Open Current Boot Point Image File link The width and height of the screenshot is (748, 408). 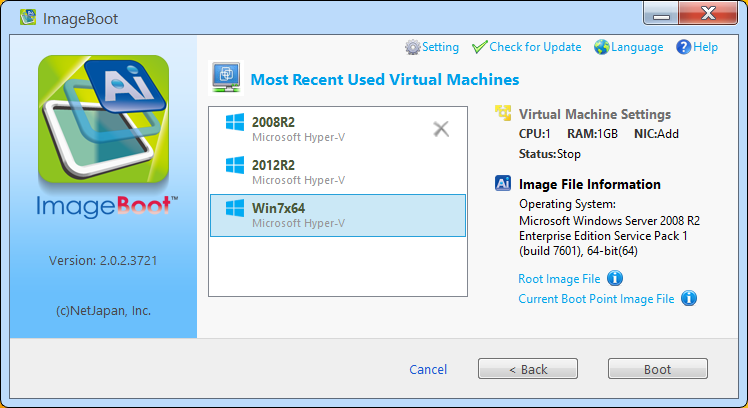[596, 299]
